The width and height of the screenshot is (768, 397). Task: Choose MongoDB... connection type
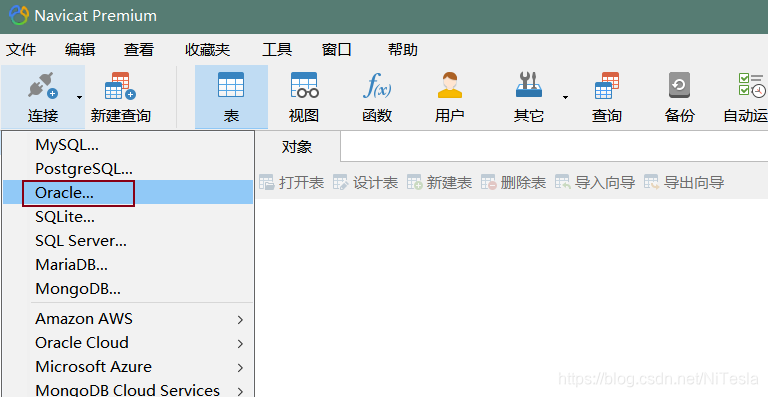coord(128,288)
